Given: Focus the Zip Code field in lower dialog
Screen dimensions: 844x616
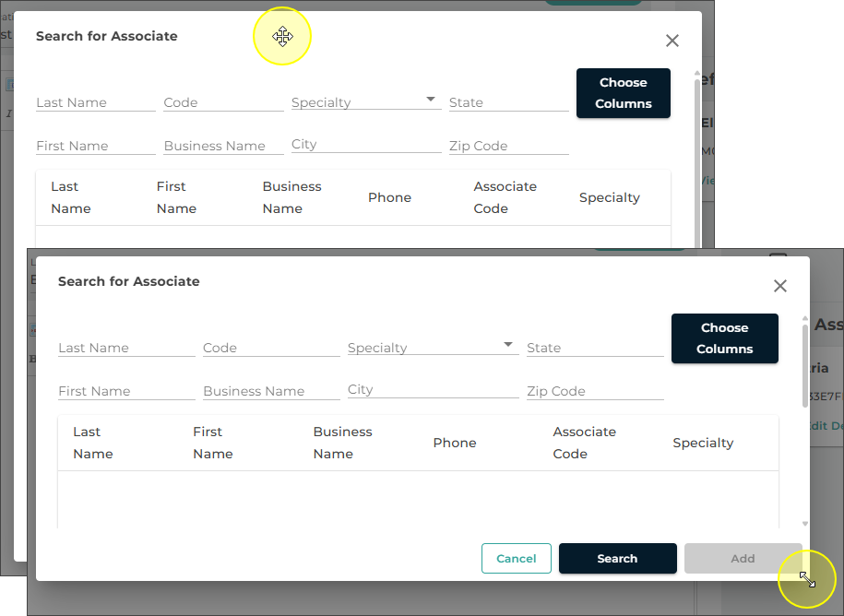Looking at the screenshot, I should click(x=595, y=391).
